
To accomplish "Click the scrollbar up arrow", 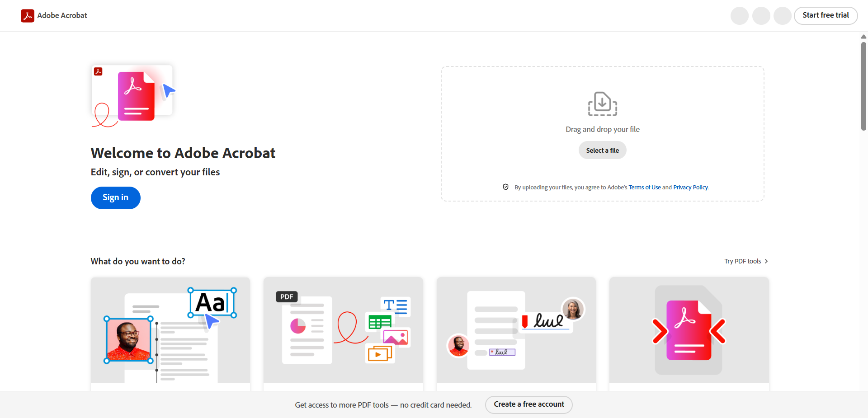I will point(863,37).
